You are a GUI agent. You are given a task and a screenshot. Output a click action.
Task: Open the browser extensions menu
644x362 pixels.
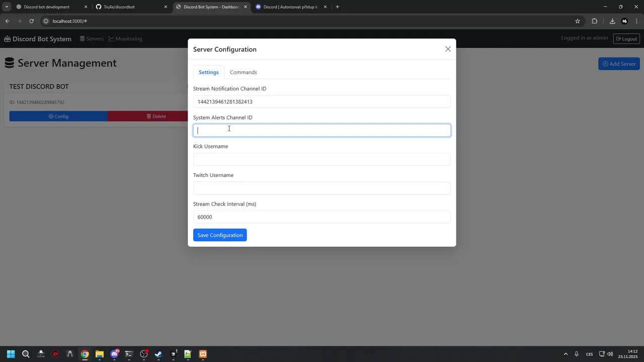point(595,21)
